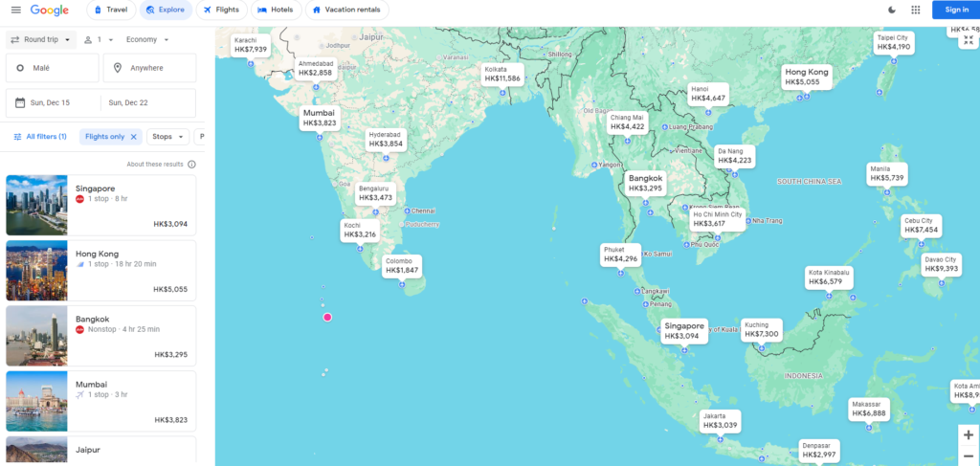Open the Google apps grid
The width and height of the screenshot is (980, 466).
pos(915,10)
